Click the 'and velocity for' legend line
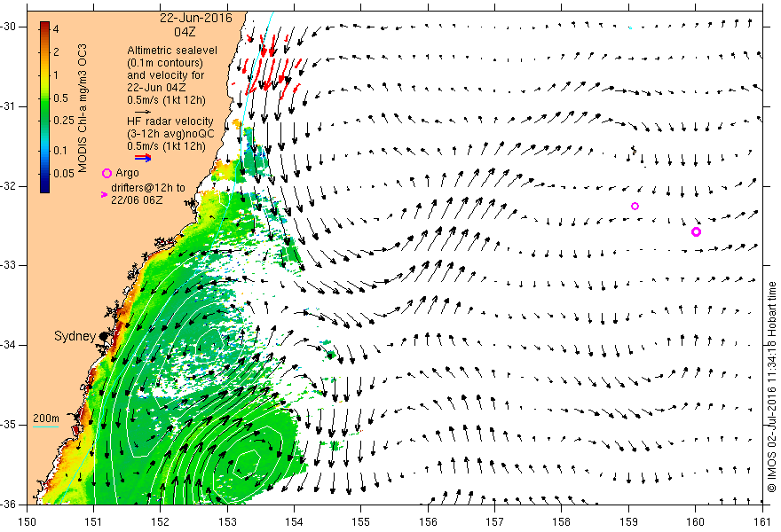This screenshot has width=781, height=532. tap(165, 75)
